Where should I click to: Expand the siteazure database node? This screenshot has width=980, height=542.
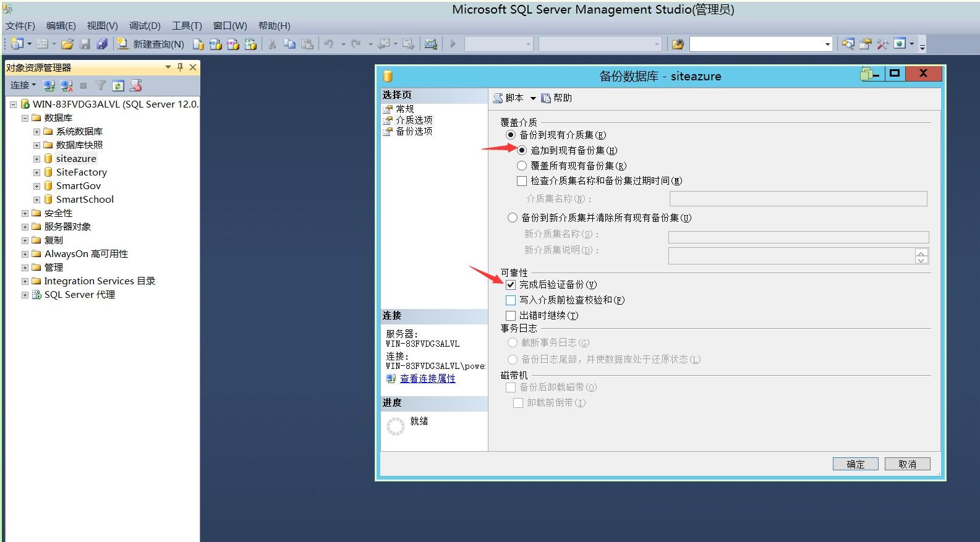tap(36, 159)
